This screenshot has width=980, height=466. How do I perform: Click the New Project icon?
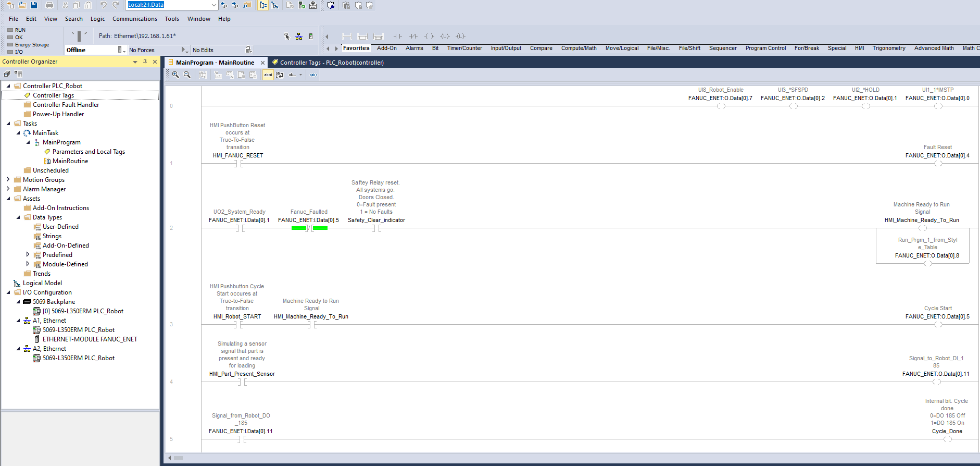point(11,5)
